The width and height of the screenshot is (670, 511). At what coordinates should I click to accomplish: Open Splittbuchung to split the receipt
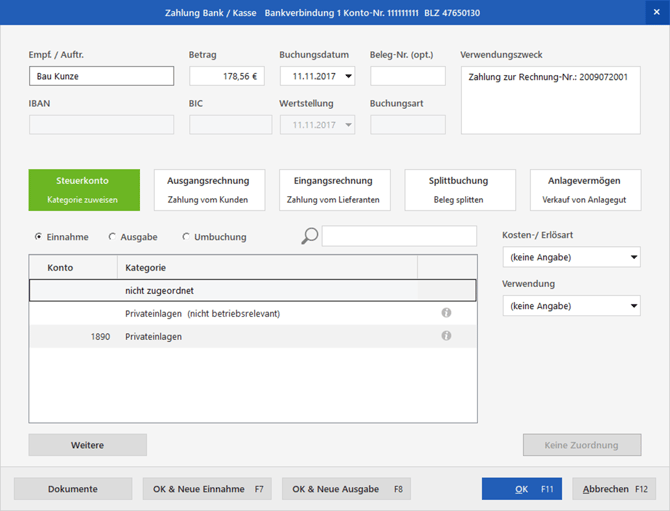459,190
